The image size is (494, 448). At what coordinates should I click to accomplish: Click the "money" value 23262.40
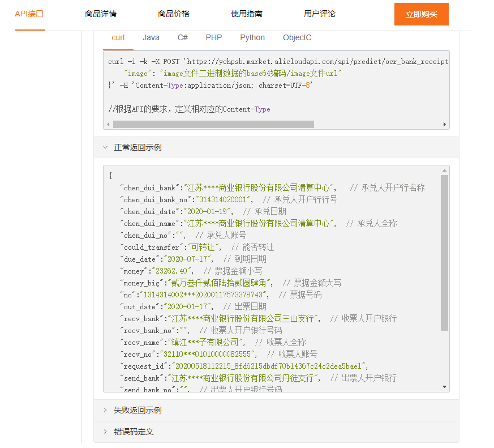coord(171,271)
